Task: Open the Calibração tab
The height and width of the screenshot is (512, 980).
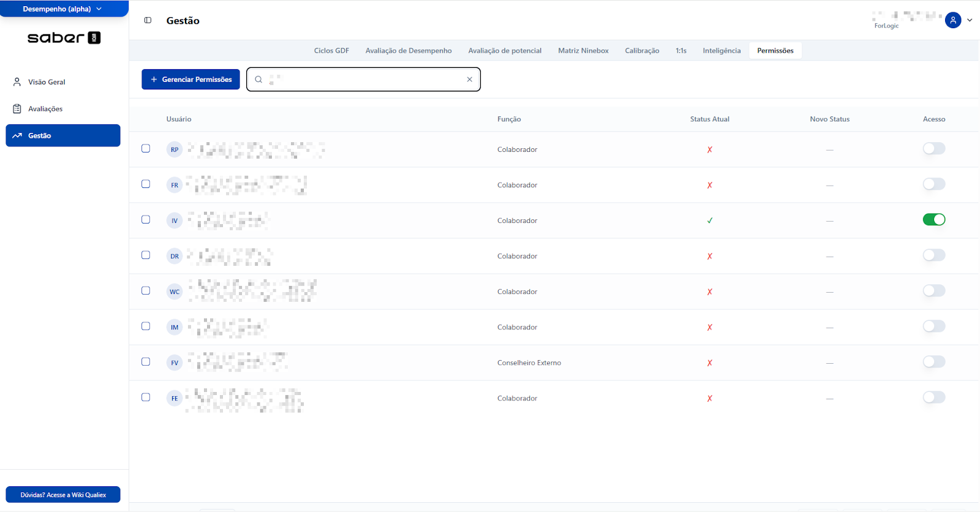Action: 642,51
